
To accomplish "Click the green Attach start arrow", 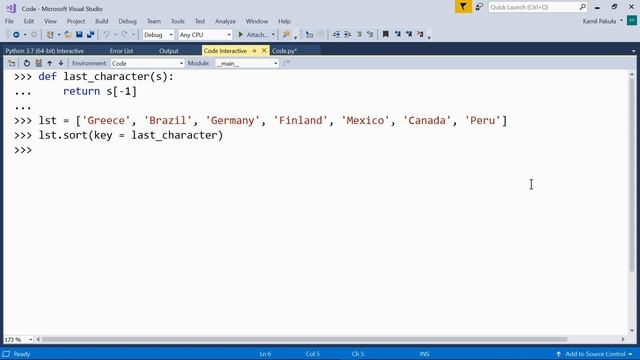I will (x=241, y=35).
